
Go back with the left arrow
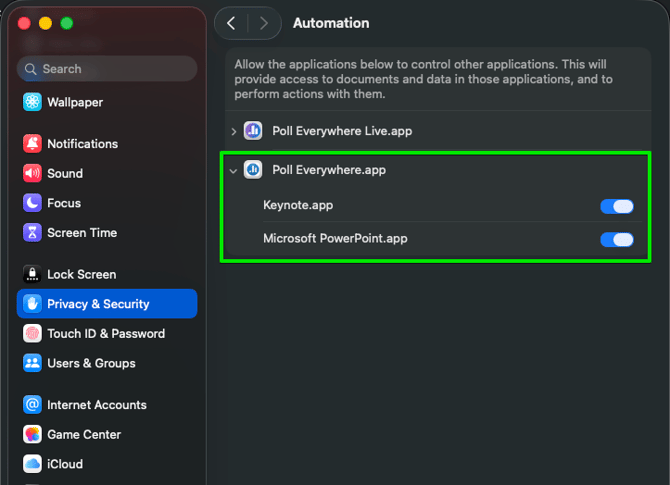pos(231,23)
